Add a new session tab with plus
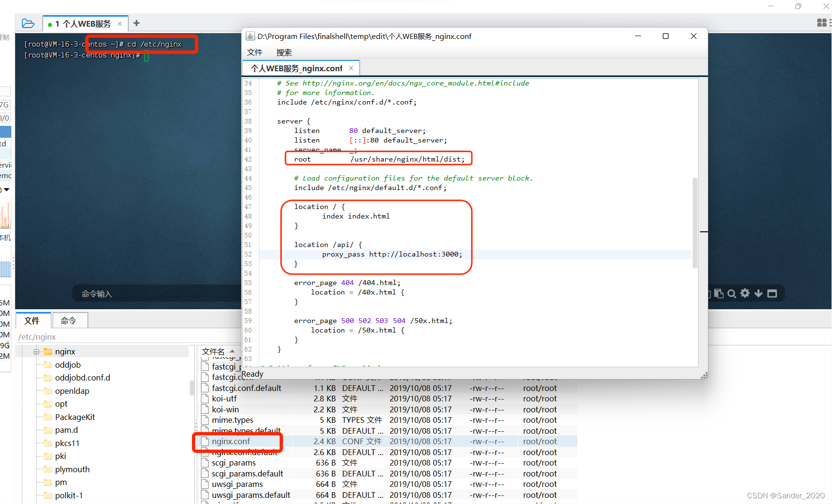Screen dimensions: 832x504 136,23
